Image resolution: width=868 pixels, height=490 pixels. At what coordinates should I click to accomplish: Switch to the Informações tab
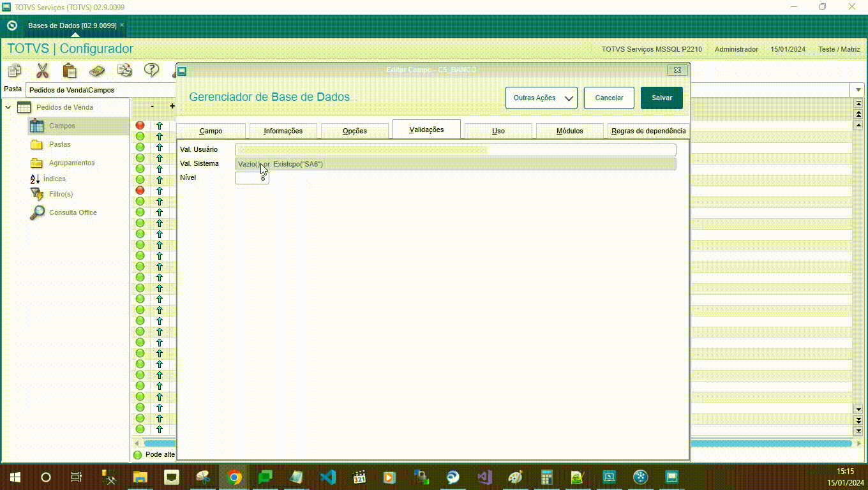pyautogui.click(x=283, y=130)
